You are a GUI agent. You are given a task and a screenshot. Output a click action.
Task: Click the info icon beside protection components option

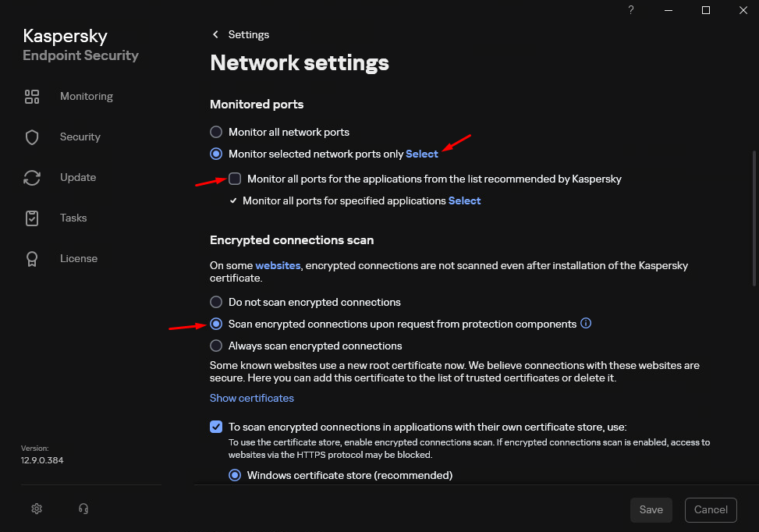[x=586, y=323]
